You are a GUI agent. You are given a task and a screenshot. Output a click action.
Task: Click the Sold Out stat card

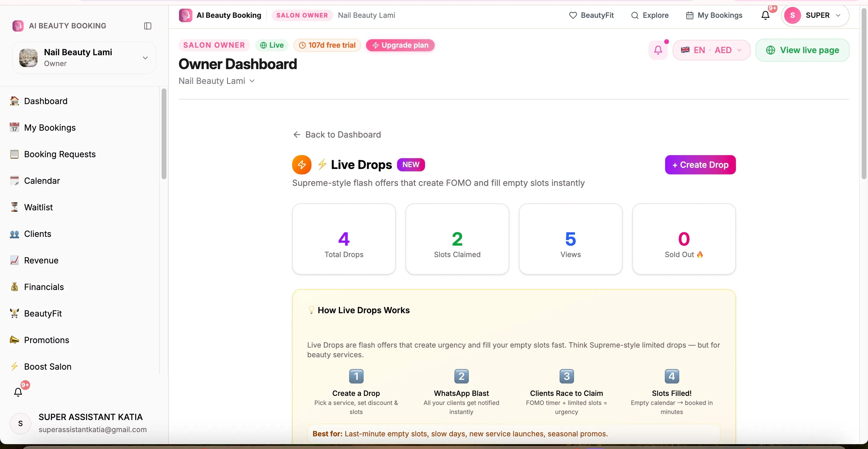coord(684,239)
